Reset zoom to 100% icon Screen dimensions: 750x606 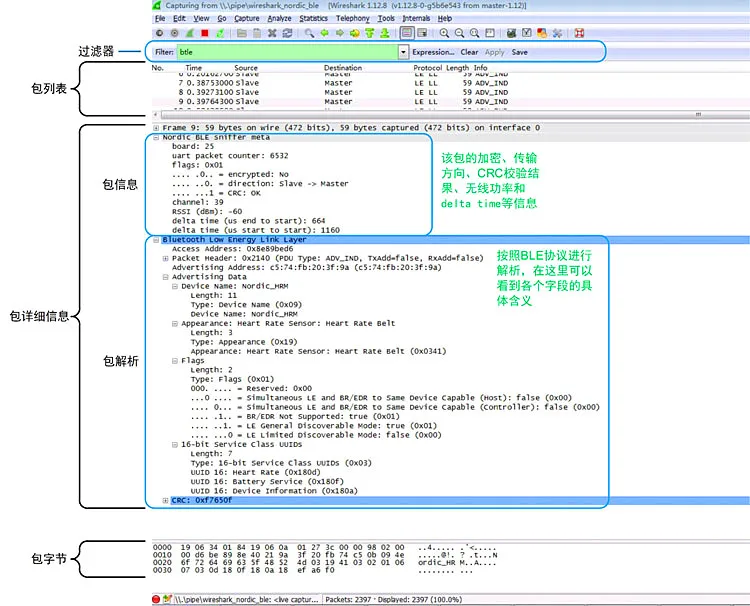pos(474,33)
